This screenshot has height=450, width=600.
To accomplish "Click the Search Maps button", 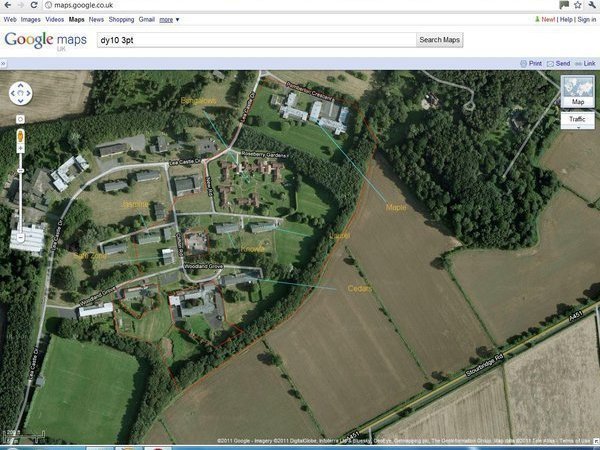I will pyautogui.click(x=440, y=40).
